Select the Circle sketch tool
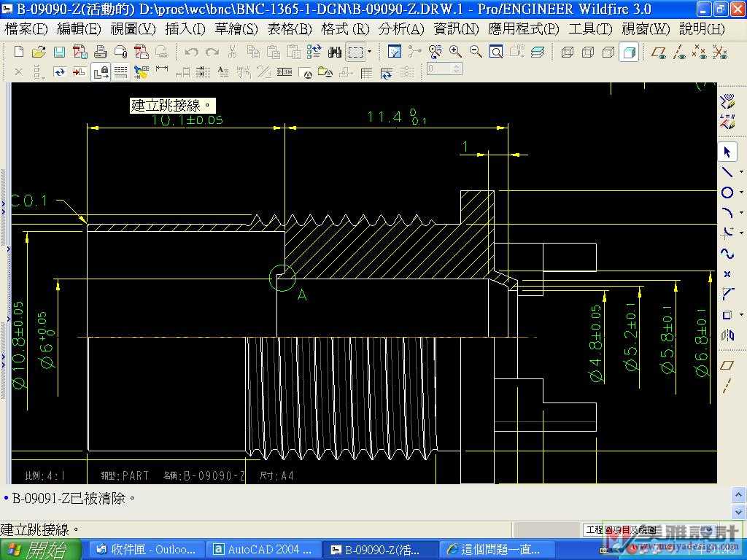The image size is (747, 560). (727, 192)
